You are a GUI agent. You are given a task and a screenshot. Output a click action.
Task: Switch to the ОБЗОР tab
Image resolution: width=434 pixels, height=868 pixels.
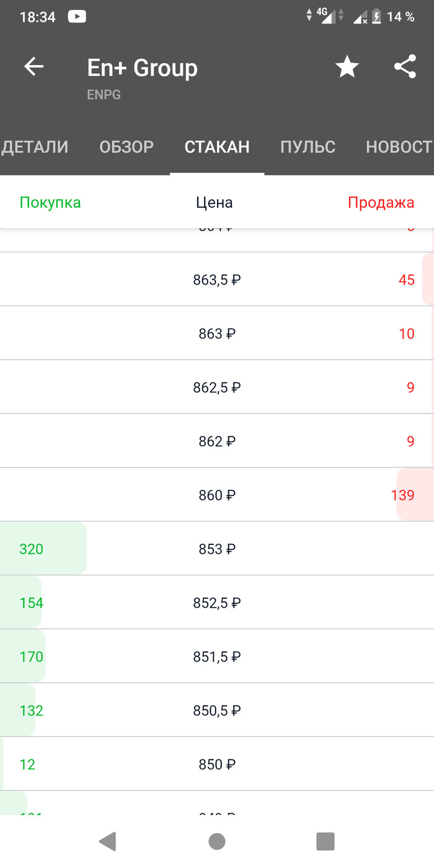126,147
